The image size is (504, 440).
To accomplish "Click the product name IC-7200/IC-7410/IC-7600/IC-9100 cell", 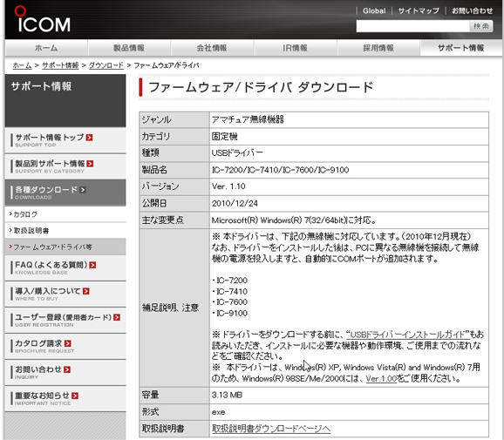I will 349,170.
